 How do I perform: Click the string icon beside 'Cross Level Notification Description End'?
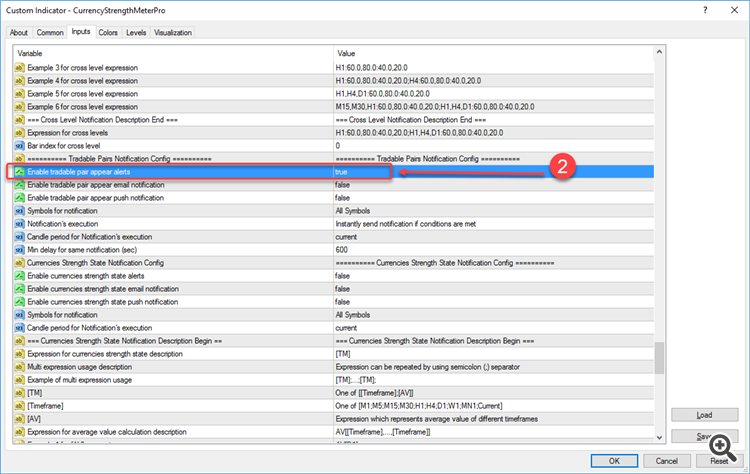pyautogui.click(x=19, y=120)
